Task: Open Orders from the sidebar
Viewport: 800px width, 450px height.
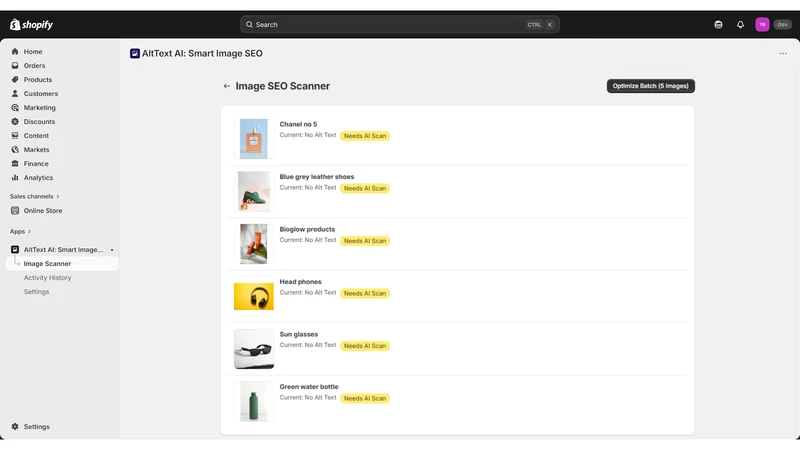Action: coord(34,65)
